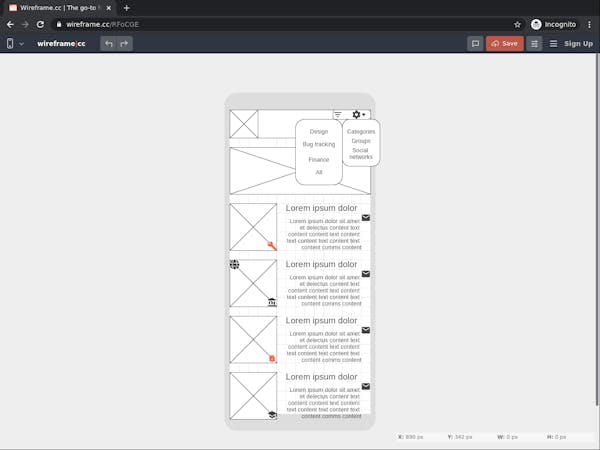The width and height of the screenshot is (600, 450).
Task: Switch to the Wireframe.cc browser tab
Action: (x=60, y=8)
